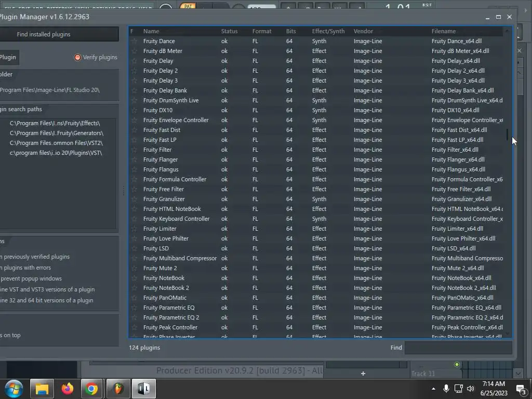Star the Fruity LSD plugin
532x399 pixels.
[x=135, y=248]
